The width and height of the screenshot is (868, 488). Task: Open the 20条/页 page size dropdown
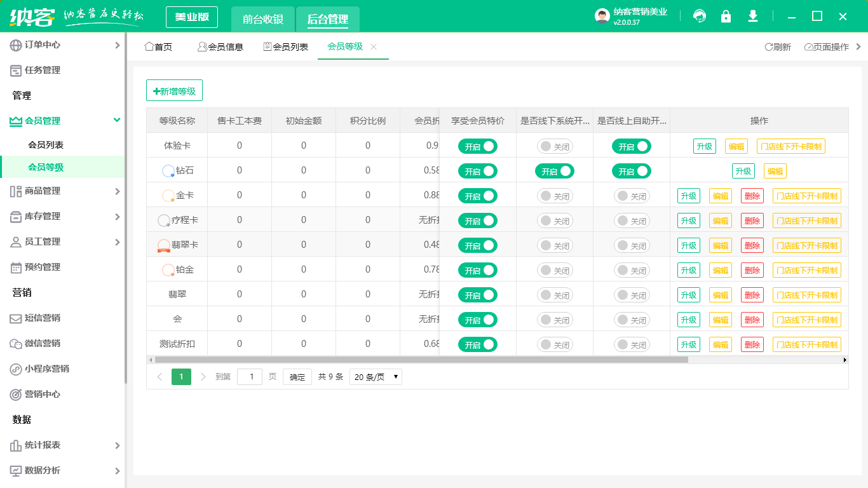376,376
